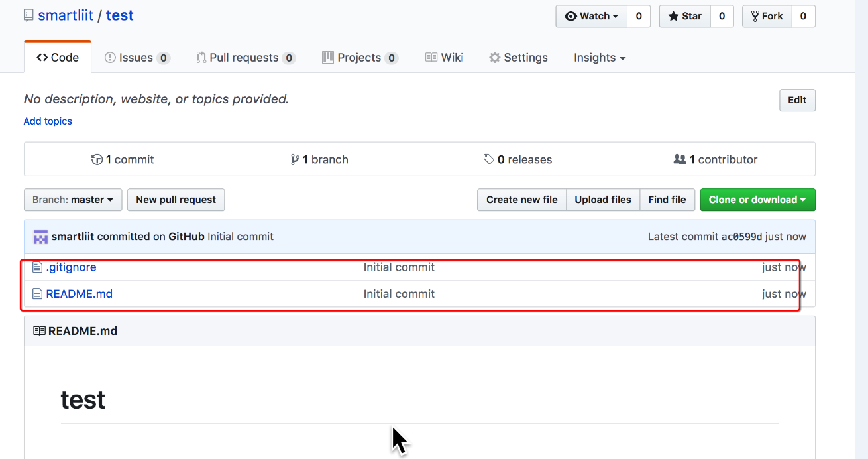
Task: Click the Pull requests tab icon
Action: click(201, 58)
